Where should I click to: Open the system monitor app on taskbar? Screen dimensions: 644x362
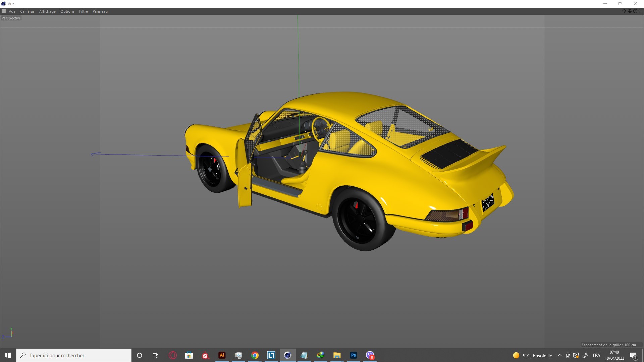238,355
